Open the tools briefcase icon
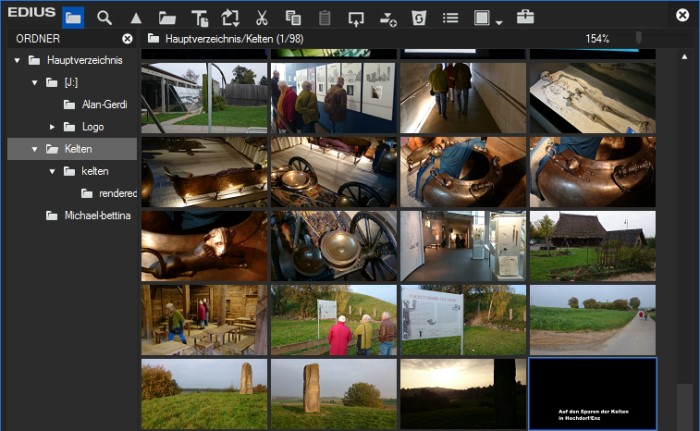 pos(525,17)
